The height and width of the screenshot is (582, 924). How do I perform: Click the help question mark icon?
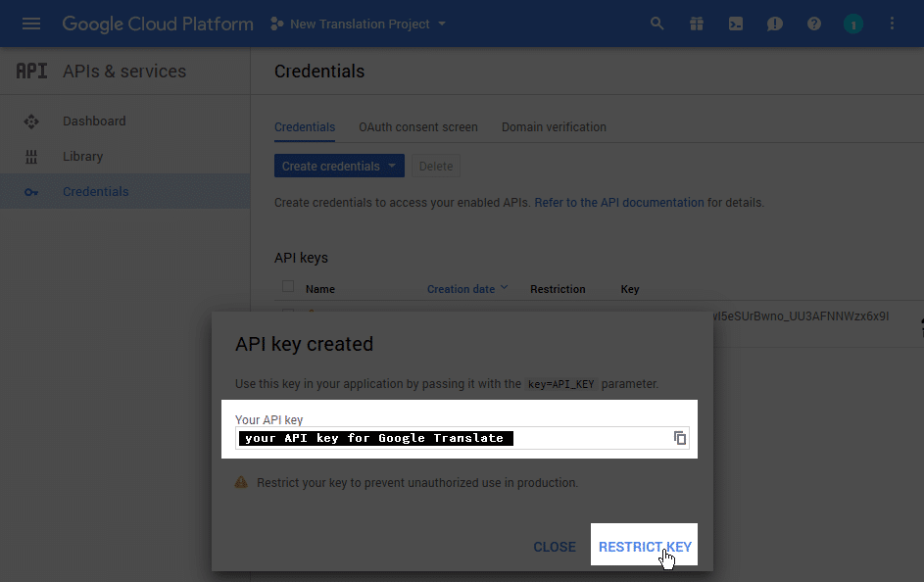coord(814,24)
